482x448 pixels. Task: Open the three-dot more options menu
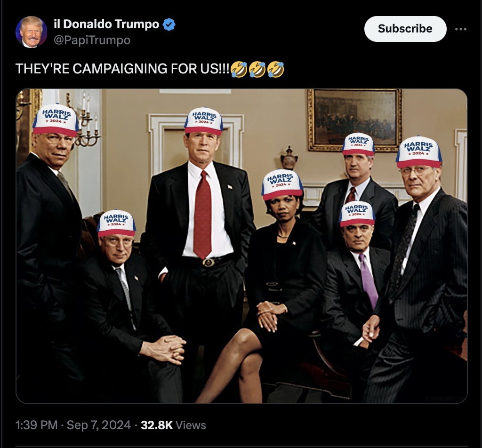(461, 29)
